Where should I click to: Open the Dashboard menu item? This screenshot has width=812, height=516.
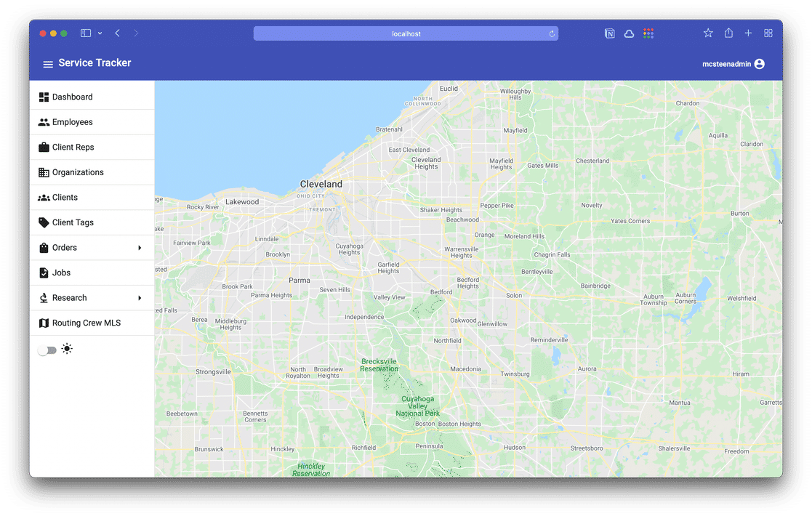click(x=92, y=97)
